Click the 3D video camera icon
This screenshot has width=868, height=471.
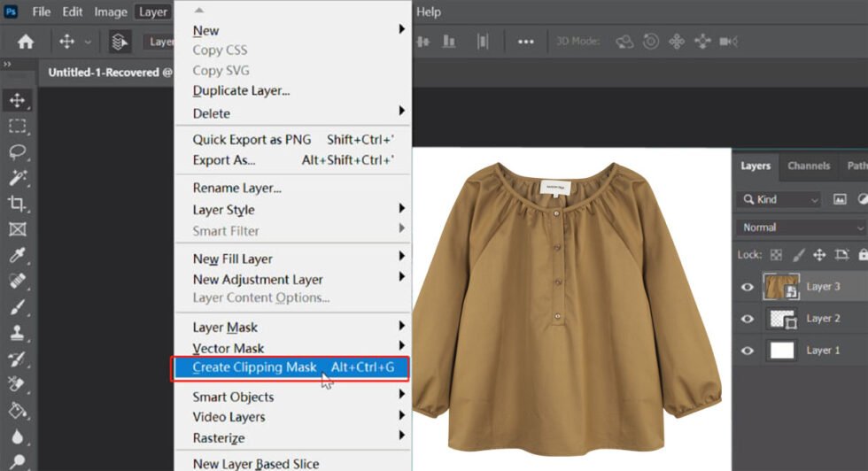728,42
